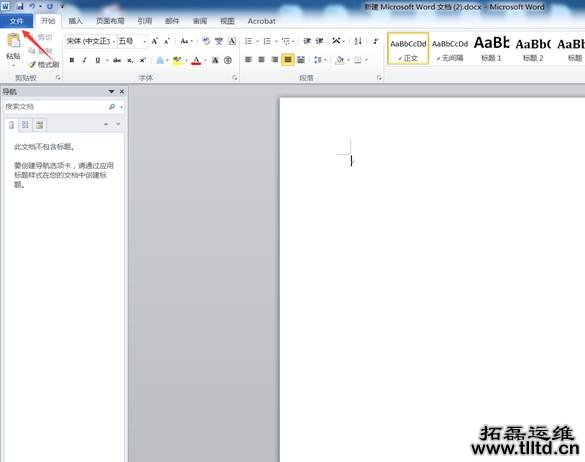Toggle Align Text Right
The height and width of the screenshot is (462, 585).
click(275, 60)
